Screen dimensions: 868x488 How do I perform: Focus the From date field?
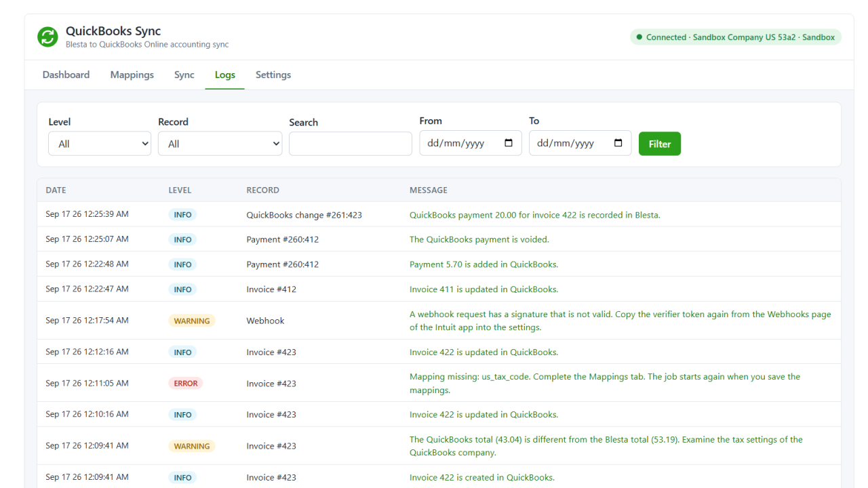[471, 143]
